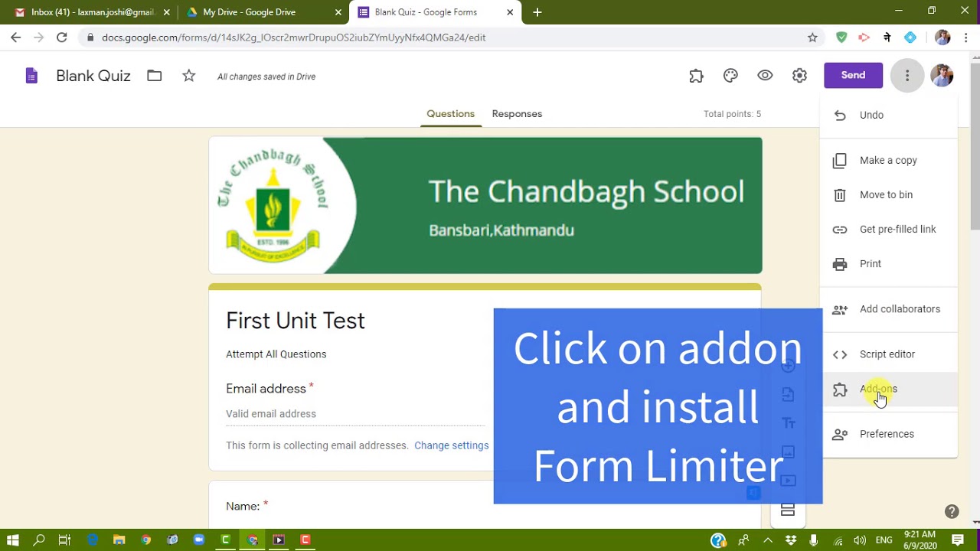Select Move to bin
The width and height of the screenshot is (980, 551).
click(x=889, y=194)
